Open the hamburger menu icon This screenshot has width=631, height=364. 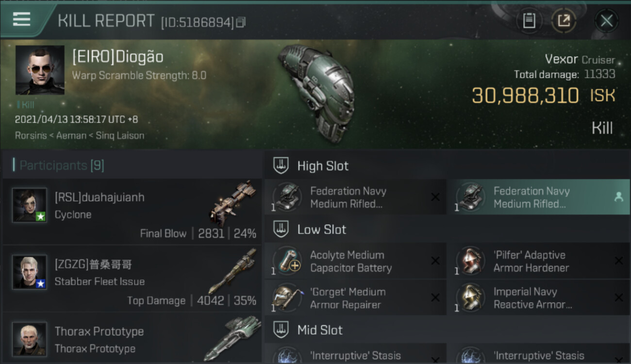[x=21, y=19]
